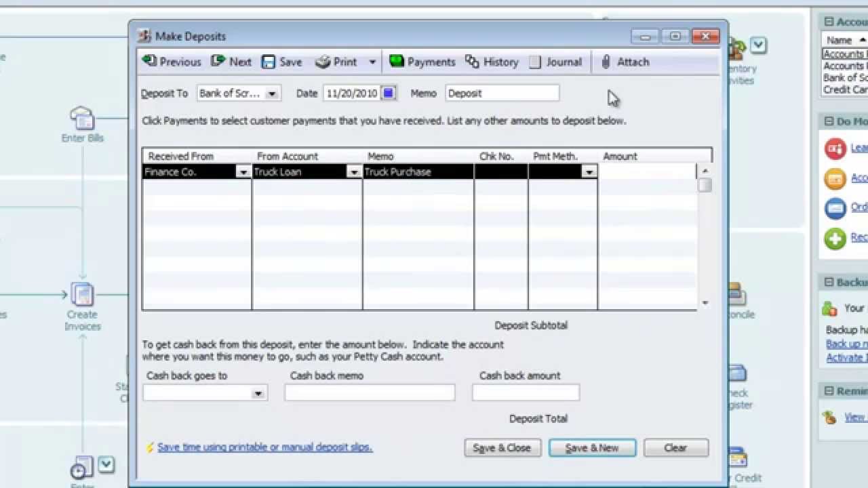868x488 pixels.
Task: Open the Reconcile icon on home page
Action: (x=736, y=293)
